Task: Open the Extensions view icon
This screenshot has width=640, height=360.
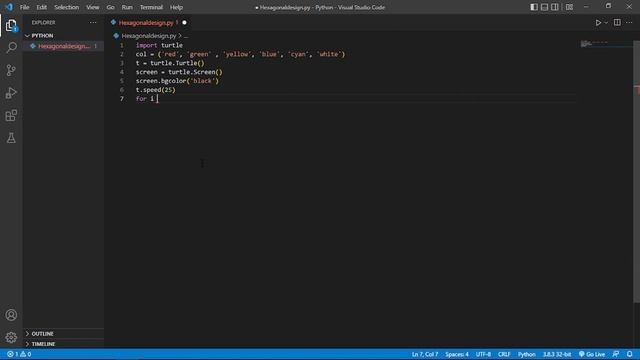Action: (x=11, y=116)
